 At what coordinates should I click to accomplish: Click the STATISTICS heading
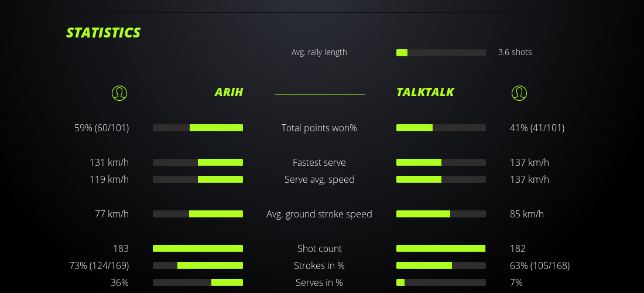pos(104,33)
